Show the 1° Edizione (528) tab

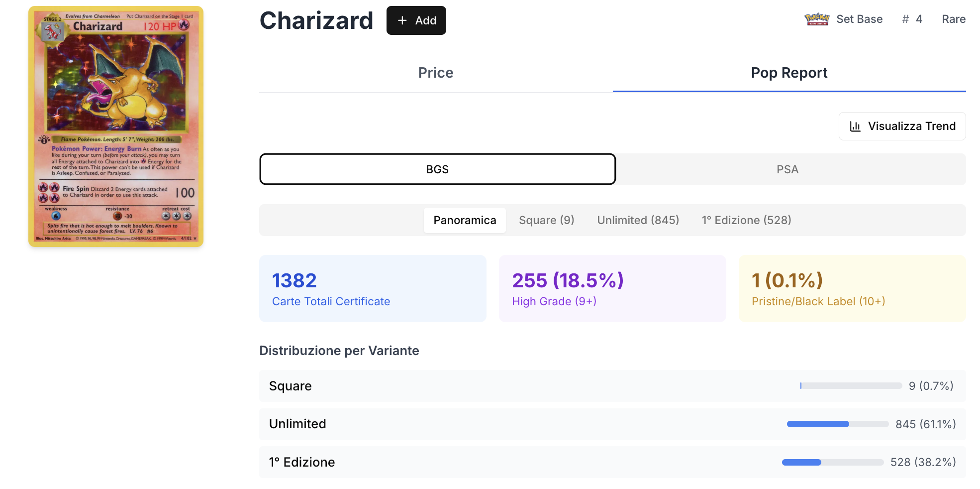click(x=746, y=220)
